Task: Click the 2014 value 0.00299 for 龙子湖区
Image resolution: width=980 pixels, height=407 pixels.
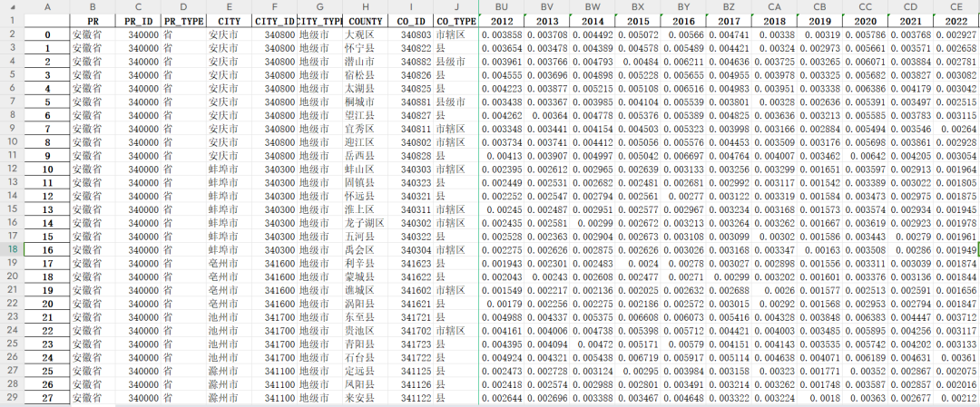Action: point(592,223)
